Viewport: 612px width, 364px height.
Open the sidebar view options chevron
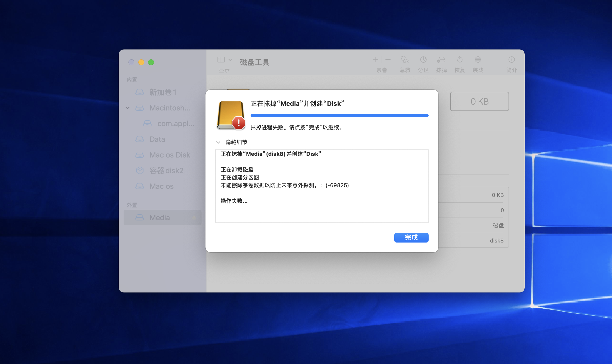[x=230, y=60]
